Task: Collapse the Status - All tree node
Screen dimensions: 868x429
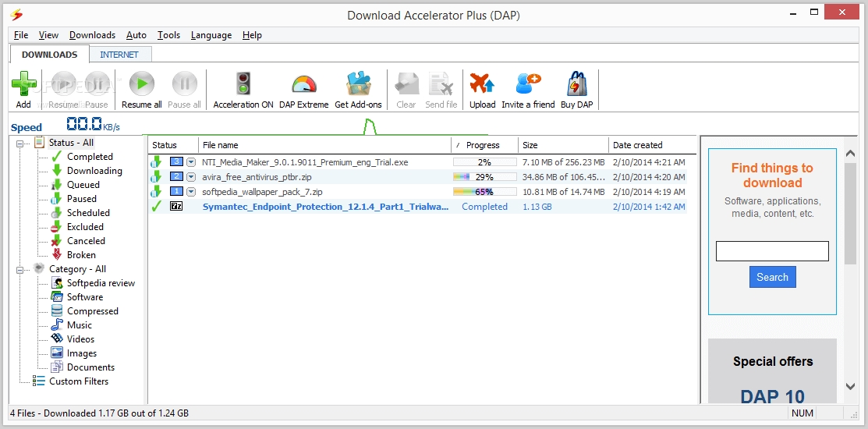Action: pyautogui.click(x=21, y=143)
